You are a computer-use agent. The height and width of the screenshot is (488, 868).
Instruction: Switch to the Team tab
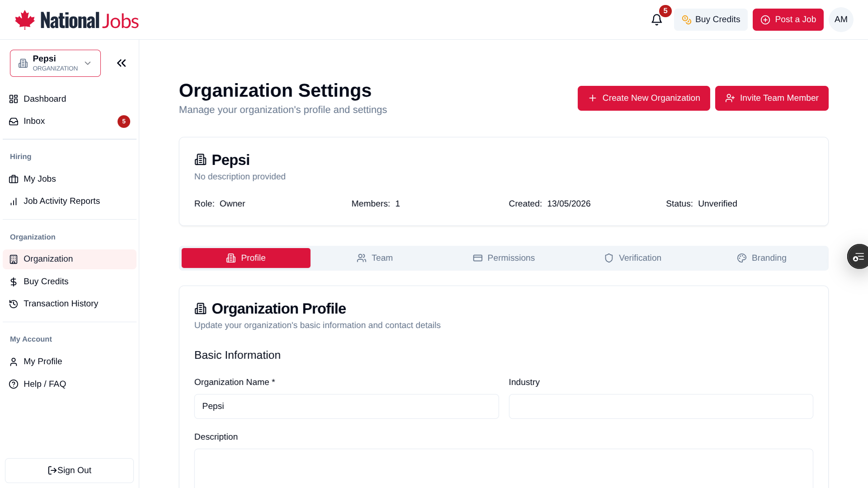tap(375, 258)
